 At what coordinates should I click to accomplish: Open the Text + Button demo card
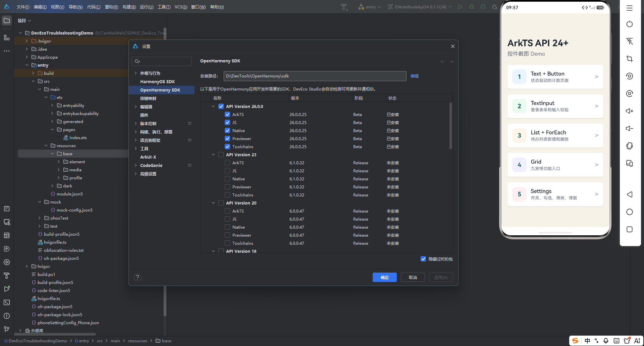(x=555, y=77)
